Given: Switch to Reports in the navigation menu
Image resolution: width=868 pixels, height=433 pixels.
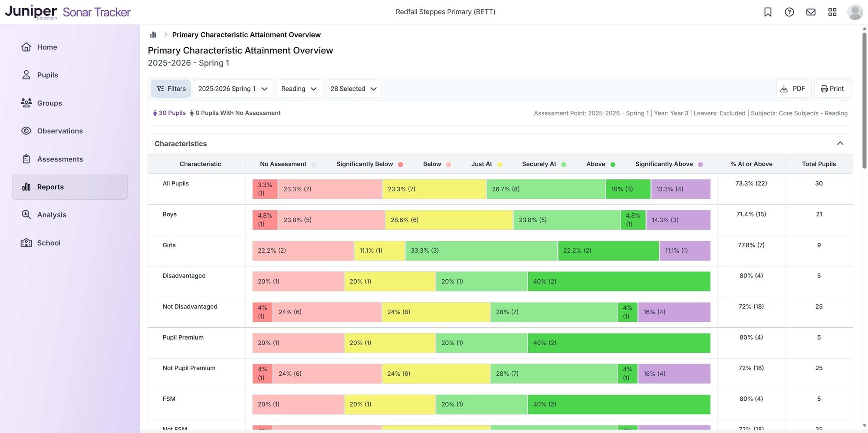Looking at the screenshot, I should pyautogui.click(x=50, y=187).
